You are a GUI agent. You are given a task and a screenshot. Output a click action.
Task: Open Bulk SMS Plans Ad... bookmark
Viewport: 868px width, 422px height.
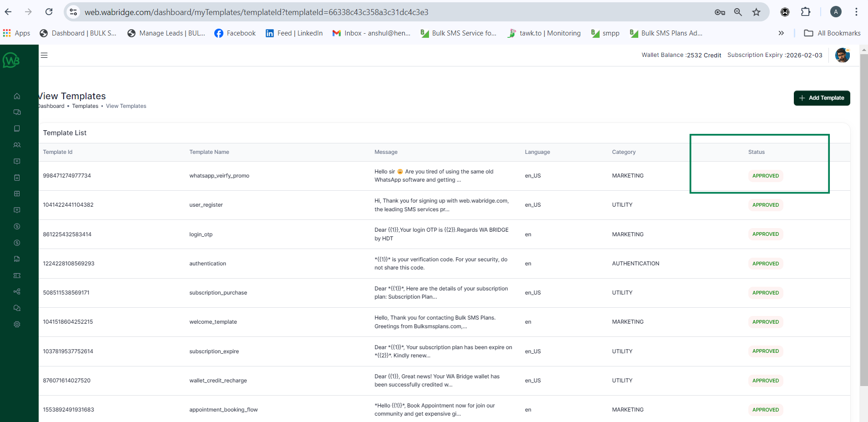[666, 33]
